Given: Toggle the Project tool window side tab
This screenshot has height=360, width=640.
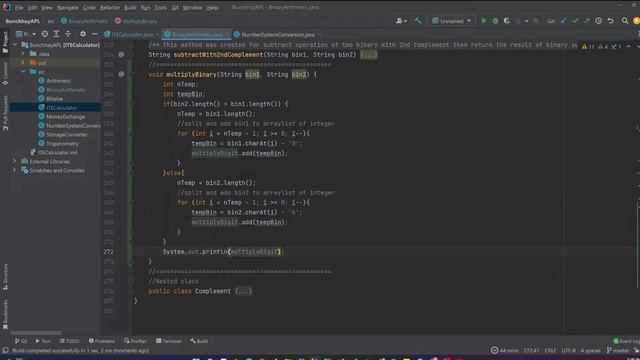Looking at the screenshot, I should pos(5,42).
